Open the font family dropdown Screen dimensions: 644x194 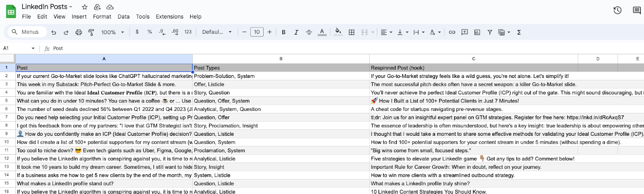coord(217,32)
